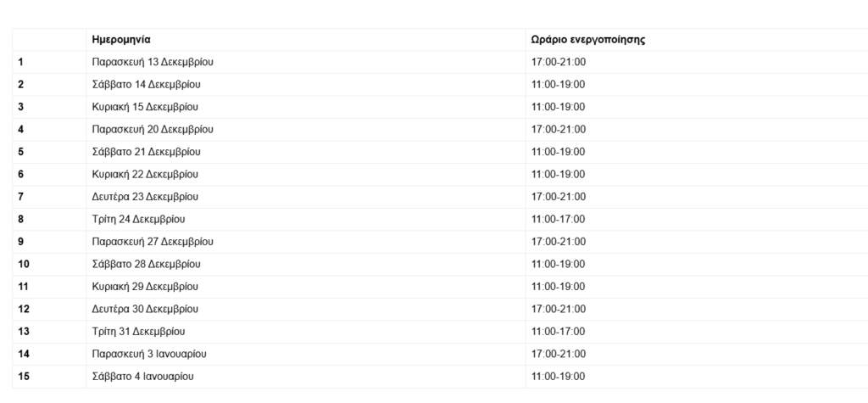Click the Παρασκευή 27 Δεκεμβρίου cell
Image resolution: width=868 pixels, height=403 pixels.
[153, 242]
